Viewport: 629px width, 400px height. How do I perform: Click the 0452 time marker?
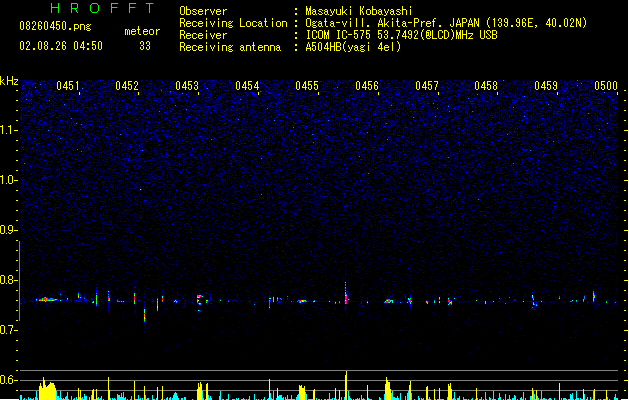(127, 86)
